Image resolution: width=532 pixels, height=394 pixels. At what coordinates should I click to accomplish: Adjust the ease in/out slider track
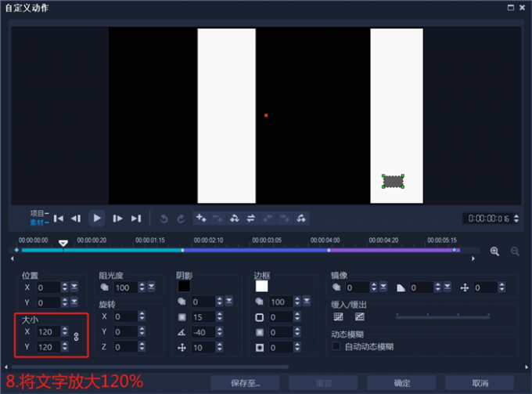click(x=443, y=317)
